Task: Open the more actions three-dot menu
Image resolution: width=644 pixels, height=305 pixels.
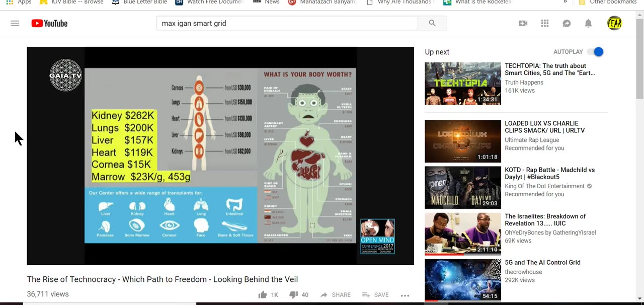Action: click(x=405, y=295)
